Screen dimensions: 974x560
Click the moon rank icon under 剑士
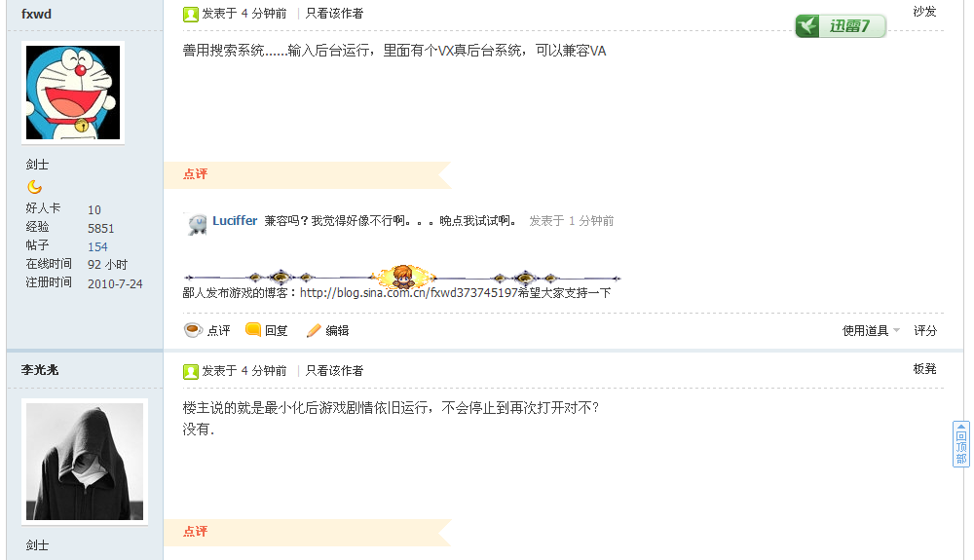click(x=35, y=186)
